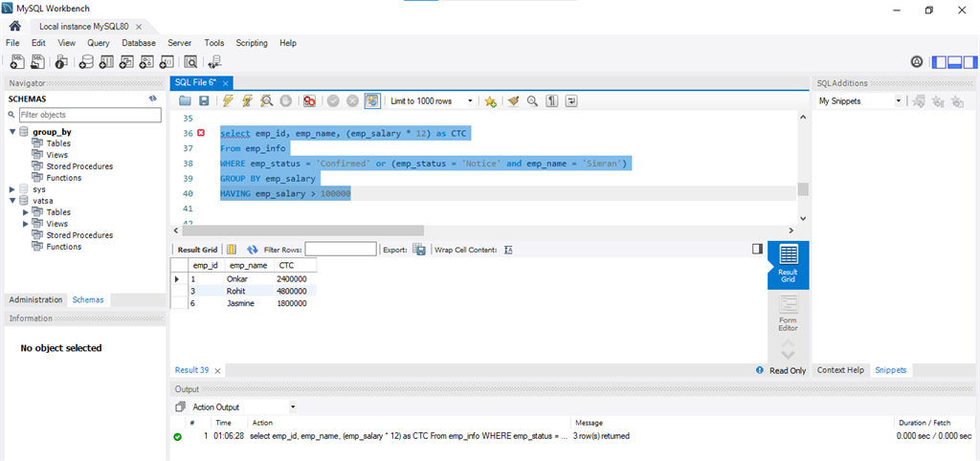This screenshot has height=461, width=980.
Task: Refresh the result grid data
Action: [253, 250]
